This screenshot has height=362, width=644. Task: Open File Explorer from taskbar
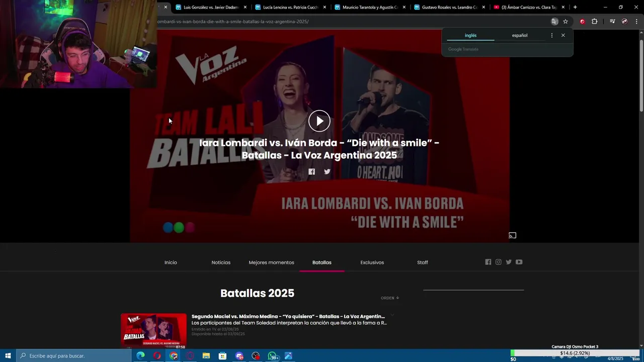click(x=206, y=355)
